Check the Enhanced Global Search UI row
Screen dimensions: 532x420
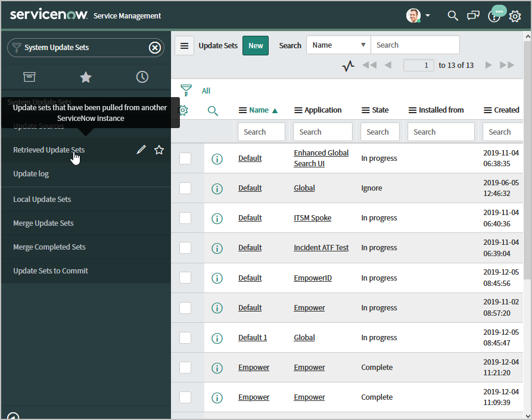185,158
